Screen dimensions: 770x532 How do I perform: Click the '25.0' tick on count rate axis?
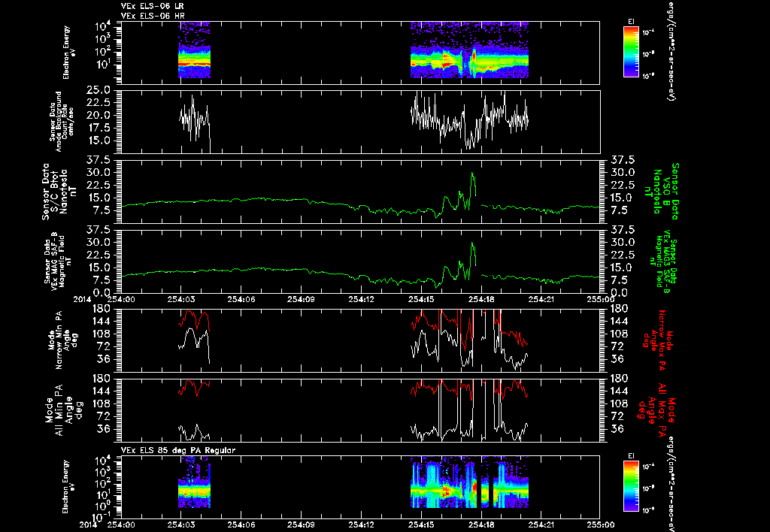[x=99, y=90]
